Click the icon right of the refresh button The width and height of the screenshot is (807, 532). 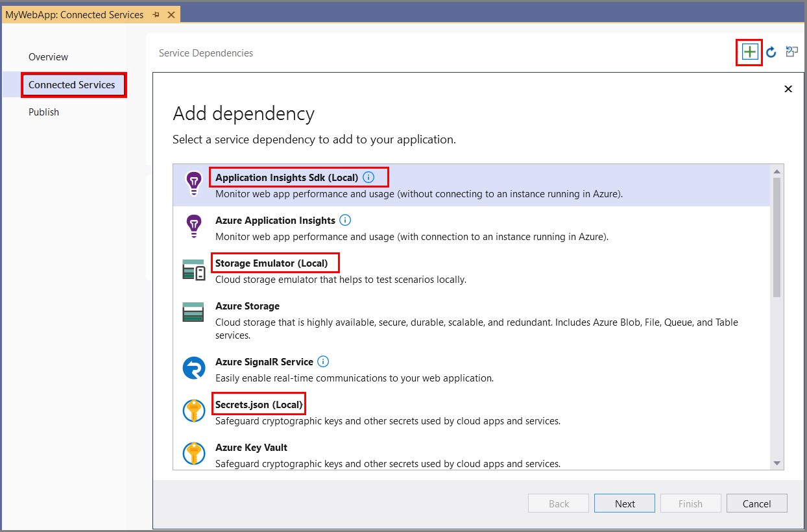791,52
